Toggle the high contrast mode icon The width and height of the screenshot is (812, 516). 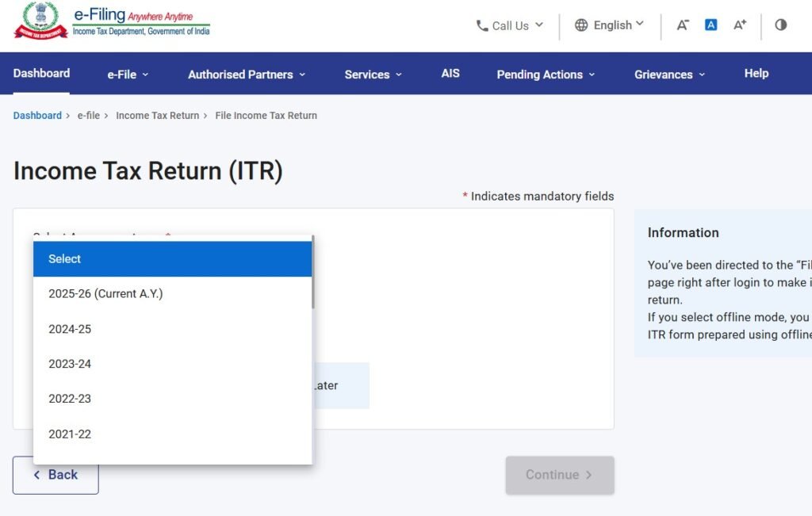781,25
